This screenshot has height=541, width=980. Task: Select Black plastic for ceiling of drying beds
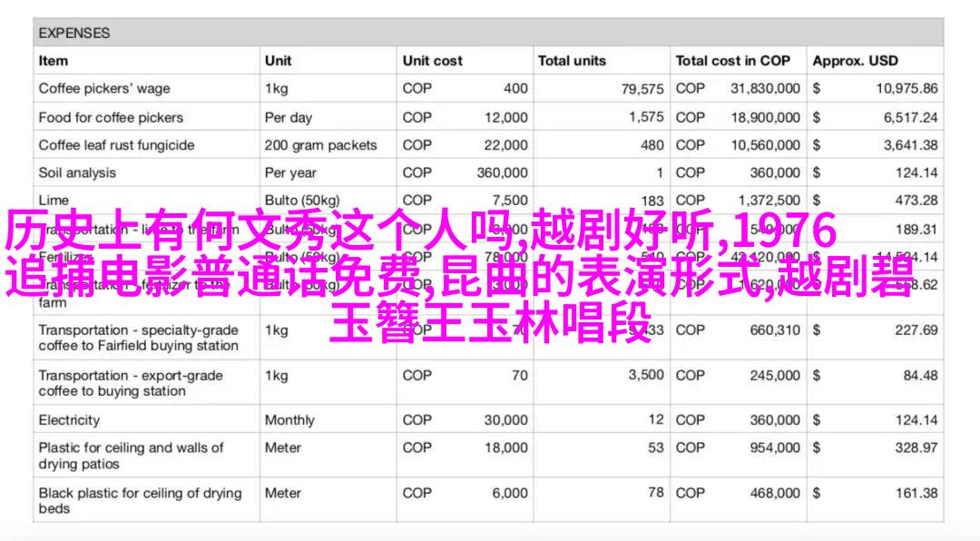click(x=140, y=501)
